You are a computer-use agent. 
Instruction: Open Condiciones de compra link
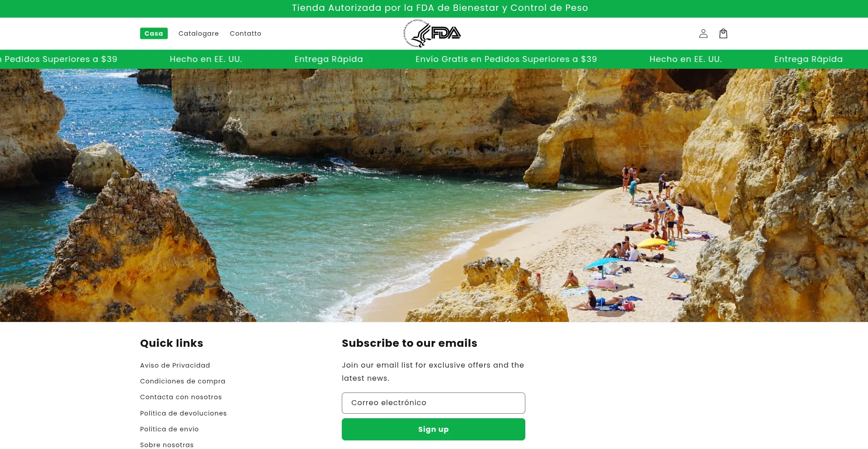click(x=183, y=381)
